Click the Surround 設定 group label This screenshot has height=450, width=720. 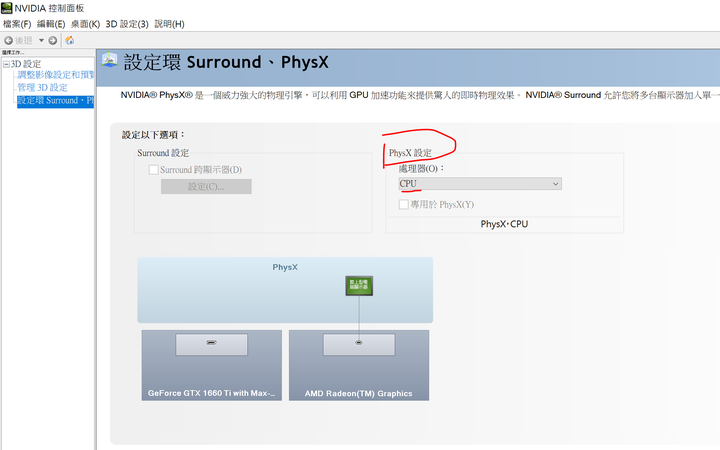point(163,153)
